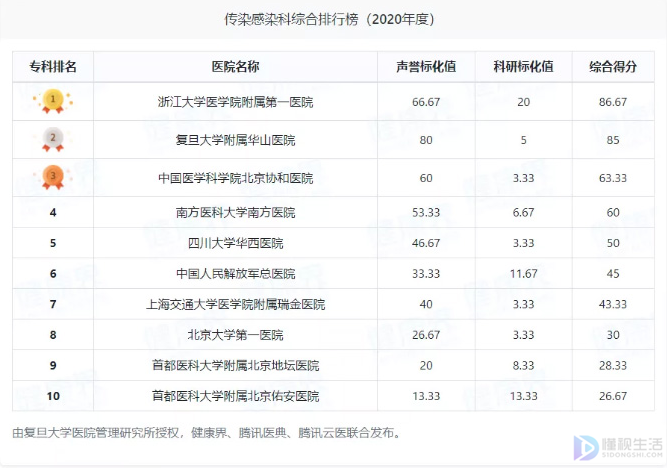The width and height of the screenshot is (667, 468).
Task: Click the 专科排名 column header
Action: pyautogui.click(x=53, y=66)
